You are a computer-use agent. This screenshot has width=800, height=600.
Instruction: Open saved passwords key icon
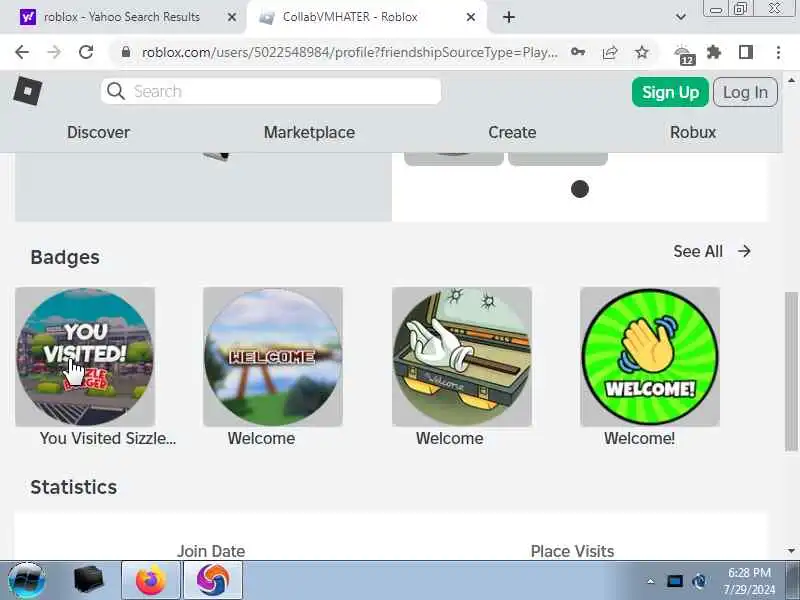coord(578,52)
